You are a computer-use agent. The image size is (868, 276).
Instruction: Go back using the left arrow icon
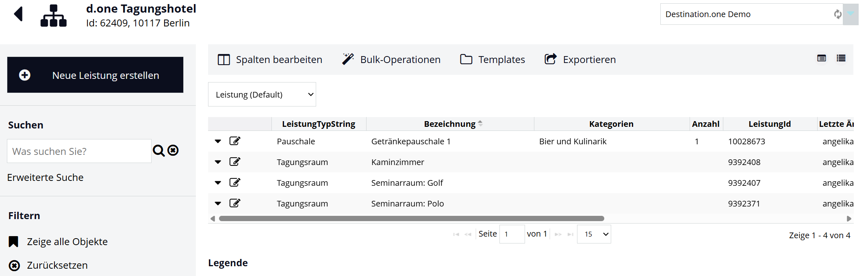coord(18,14)
